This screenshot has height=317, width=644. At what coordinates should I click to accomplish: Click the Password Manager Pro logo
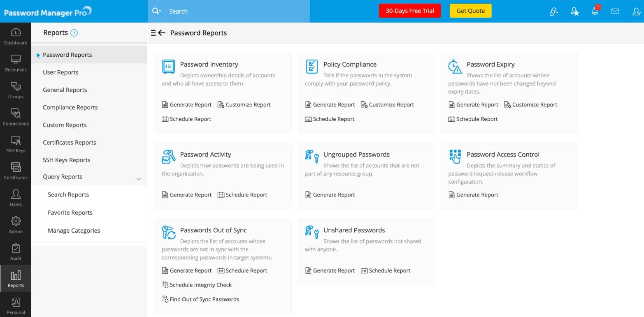48,12
